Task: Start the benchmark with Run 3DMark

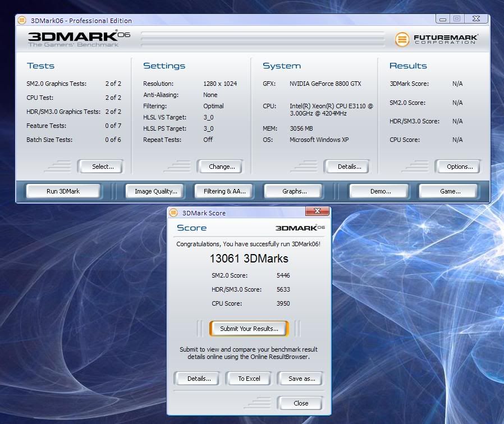Action: pyautogui.click(x=63, y=191)
